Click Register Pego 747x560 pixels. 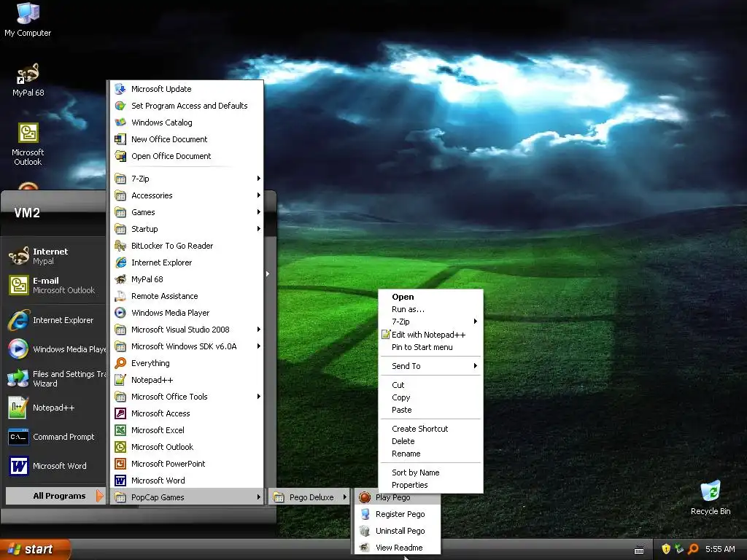(x=398, y=514)
